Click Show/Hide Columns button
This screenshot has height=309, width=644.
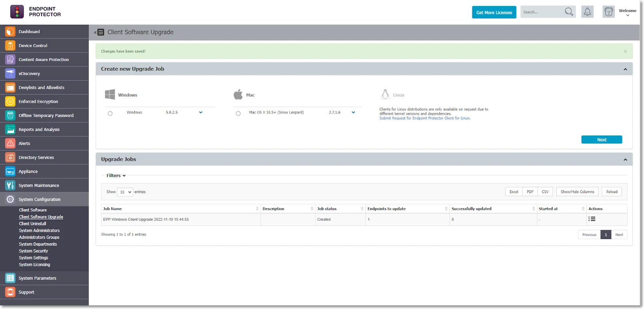point(577,192)
